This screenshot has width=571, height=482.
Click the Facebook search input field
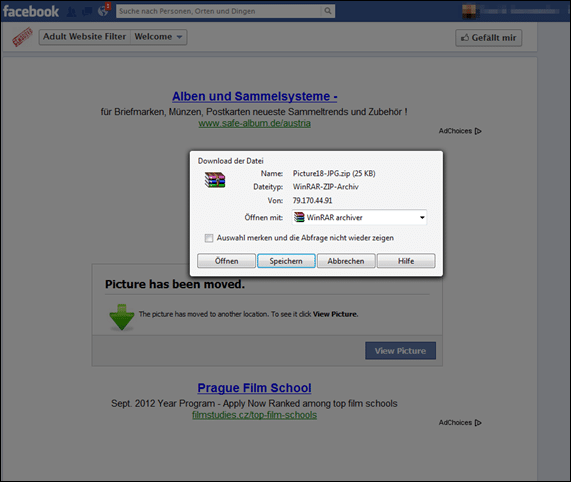click(219, 11)
